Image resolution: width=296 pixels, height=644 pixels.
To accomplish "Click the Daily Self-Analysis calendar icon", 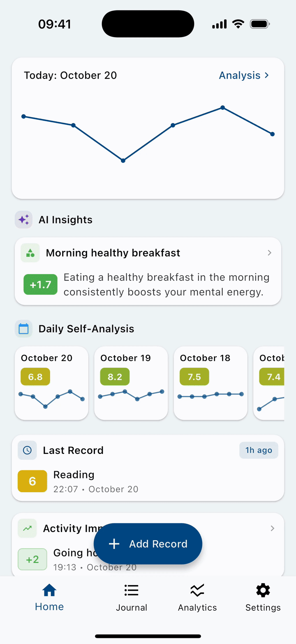I will [23, 328].
